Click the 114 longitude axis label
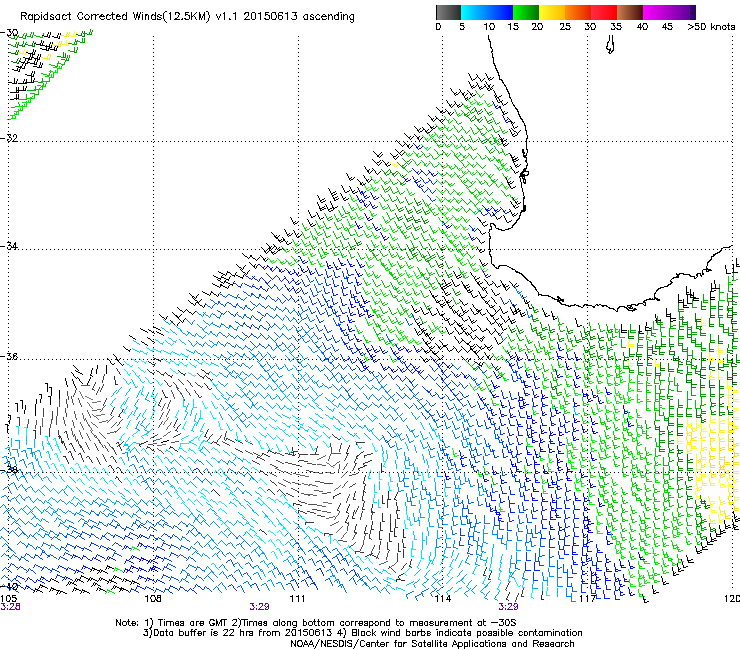 click(442, 599)
